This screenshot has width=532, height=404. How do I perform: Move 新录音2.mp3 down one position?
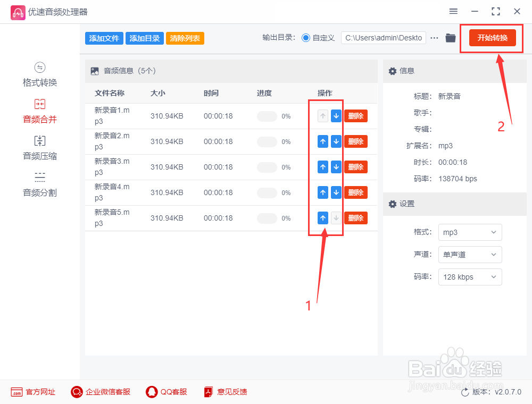tap(336, 141)
